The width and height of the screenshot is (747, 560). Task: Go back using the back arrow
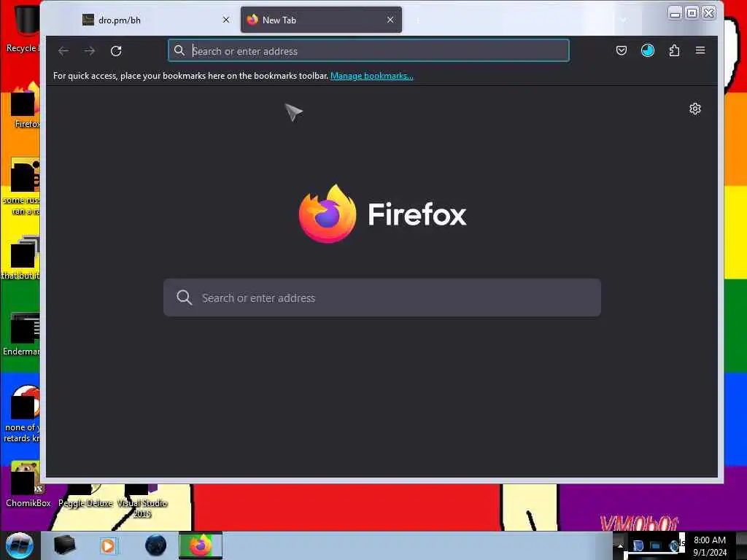click(x=63, y=51)
